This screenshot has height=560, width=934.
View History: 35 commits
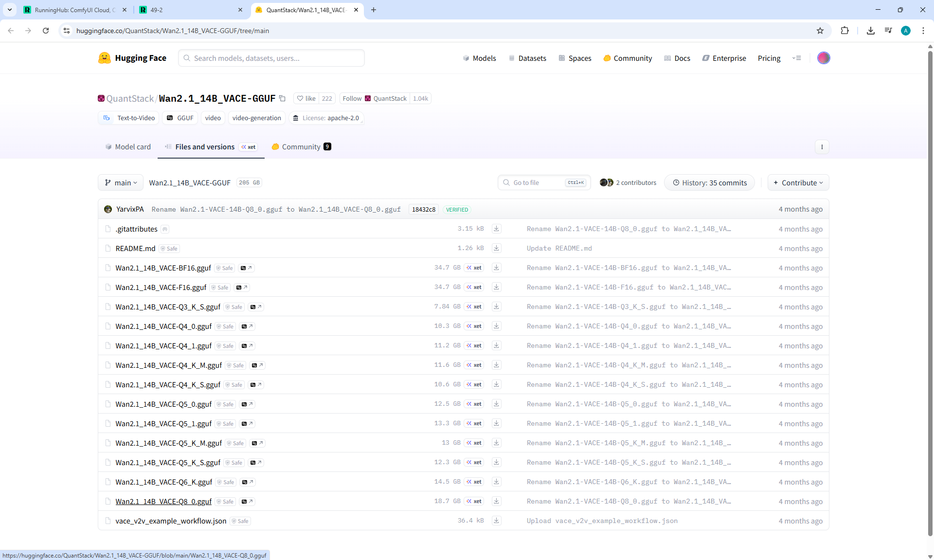coord(709,183)
